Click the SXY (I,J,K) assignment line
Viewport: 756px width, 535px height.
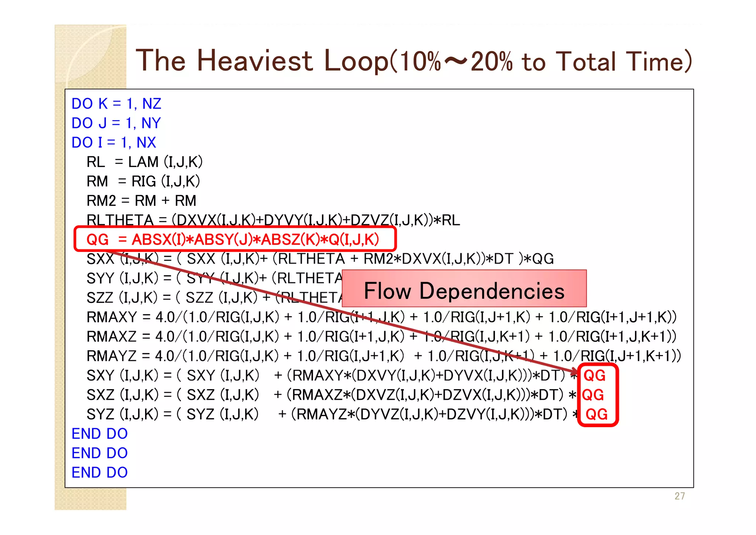pyautogui.click(x=346, y=375)
